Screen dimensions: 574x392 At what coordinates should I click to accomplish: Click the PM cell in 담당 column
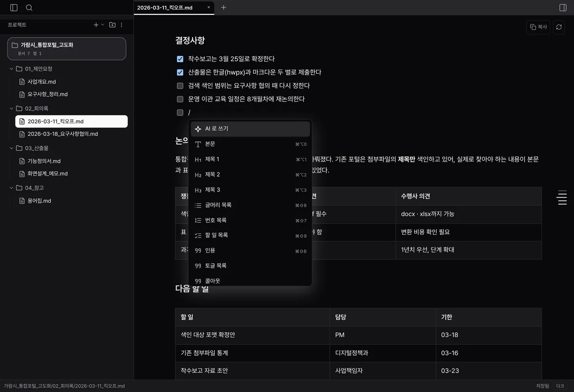pyautogui.click(x=383, y=335)
